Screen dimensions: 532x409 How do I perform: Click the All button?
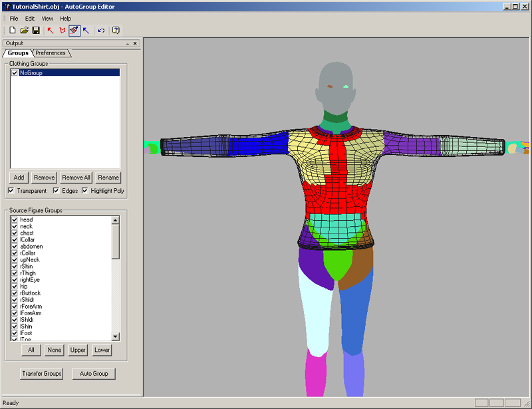click(x=31, y=350)
